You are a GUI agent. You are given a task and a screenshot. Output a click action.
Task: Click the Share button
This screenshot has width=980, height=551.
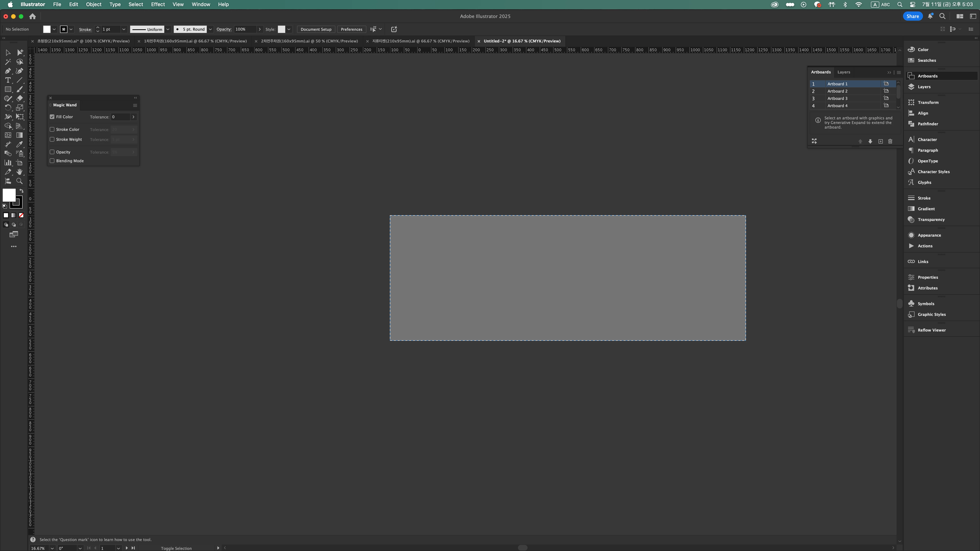click(x=912, y=16)
